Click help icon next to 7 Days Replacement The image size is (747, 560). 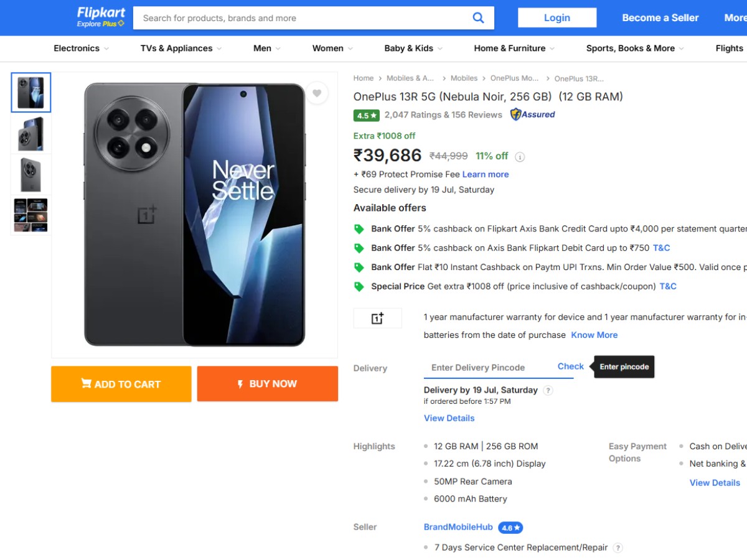point(618,548)
